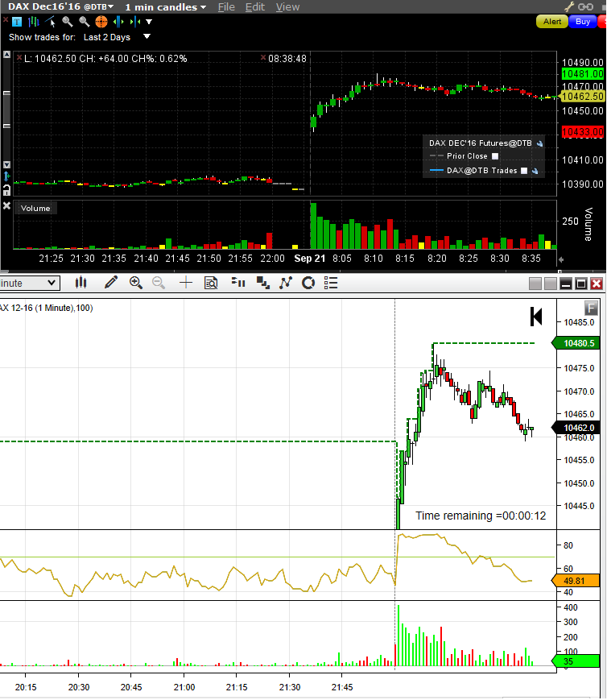Viewport: 607px width, 700px height.
Task: Click the up arrow on the top chart's left scrollbar
Action: pos(6,55)
